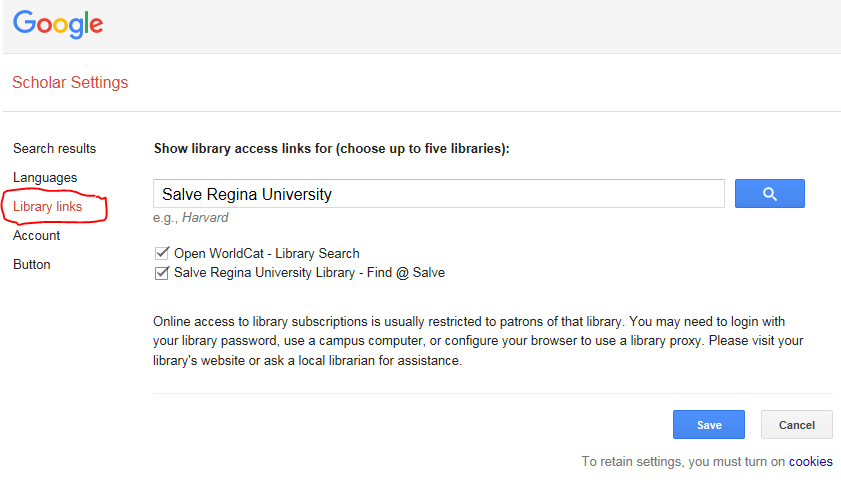Open the Languages settings section
The height and width of the screenshot is (485, 841).
point(45,178)
